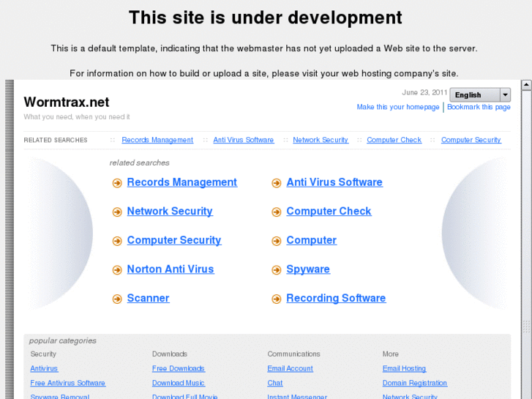The image size is (532, 399).
Task: Click Make this your homepage link
Action: point(398,107)
